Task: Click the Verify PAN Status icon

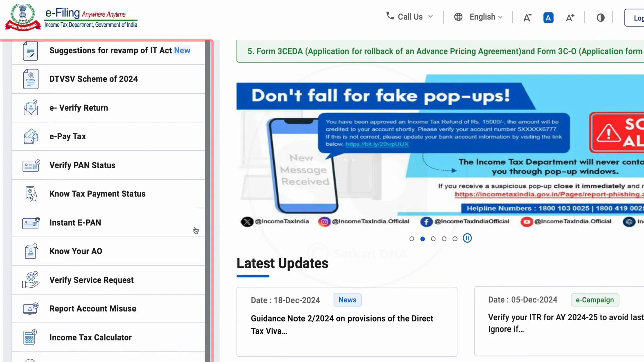Action: [31, 165]
